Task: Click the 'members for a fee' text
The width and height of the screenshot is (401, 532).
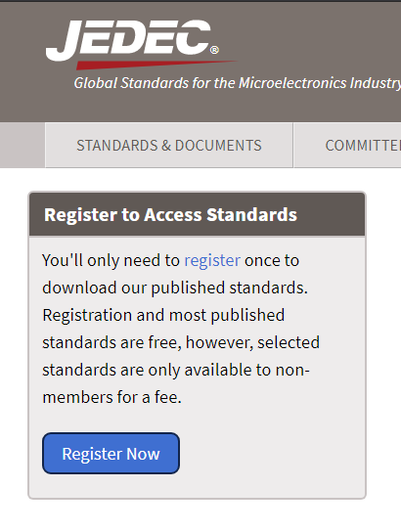Action: coord(111,397)
